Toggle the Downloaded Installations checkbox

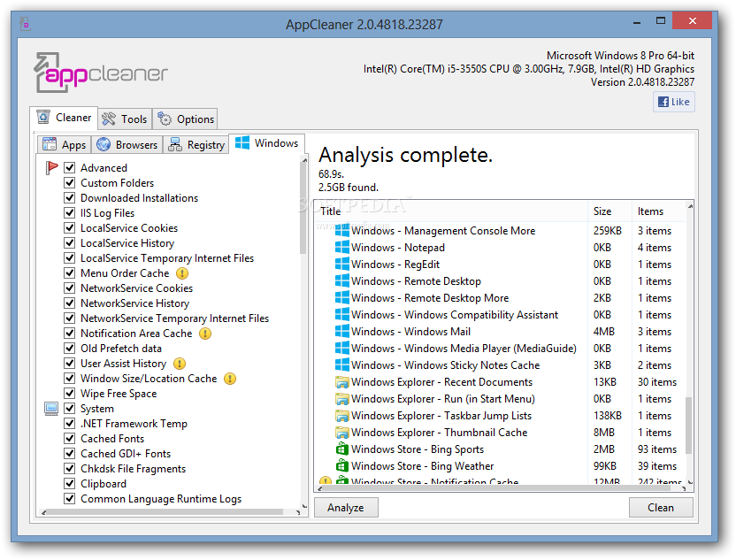[70, 197]
